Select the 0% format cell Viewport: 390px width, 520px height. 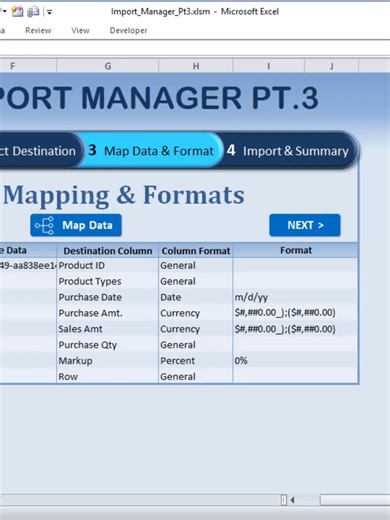(x=296, y=361)
